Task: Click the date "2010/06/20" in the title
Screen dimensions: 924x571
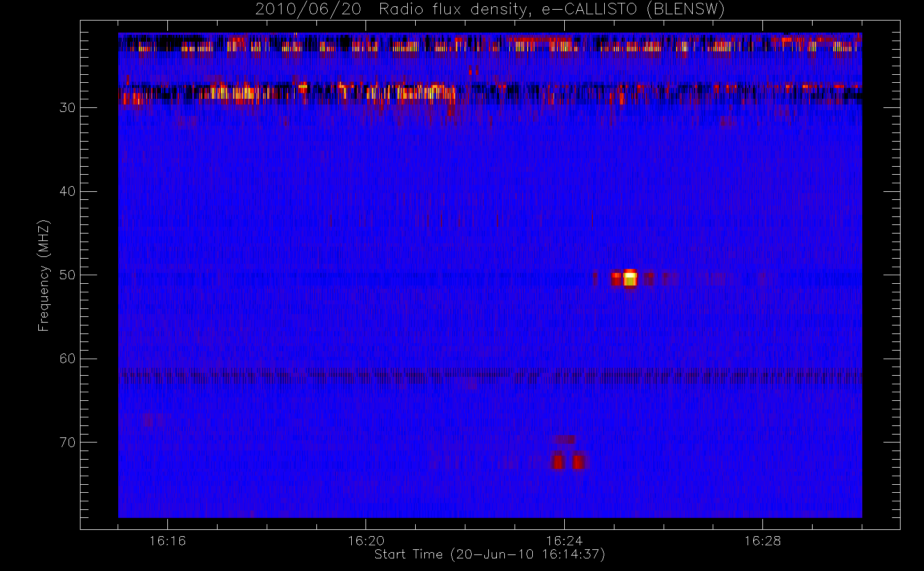Action: coord(308,10)
